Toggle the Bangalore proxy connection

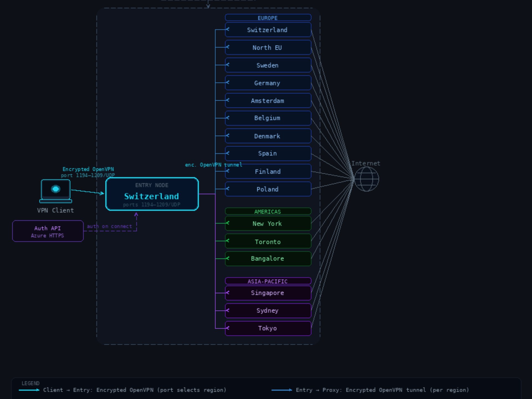[x=267, y=259]
